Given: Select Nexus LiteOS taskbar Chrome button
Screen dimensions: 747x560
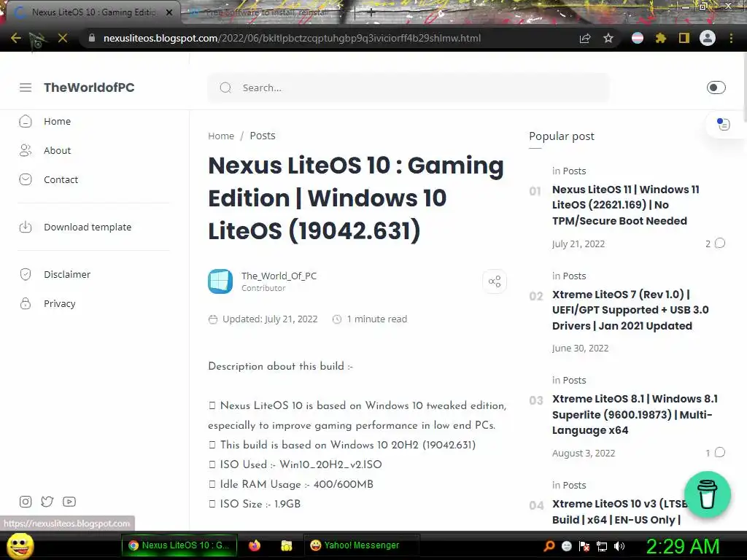Looking at the screenshot, I should tap(179, 545).
